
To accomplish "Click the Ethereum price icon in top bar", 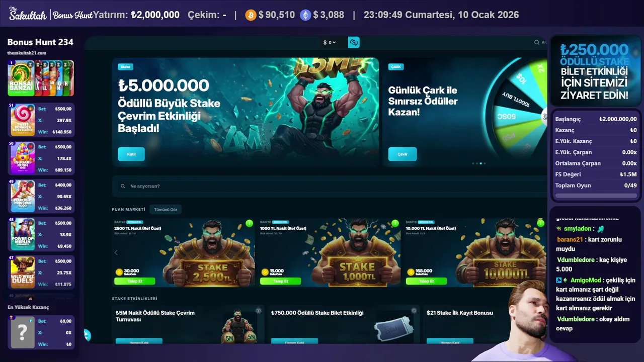I will pos(305,15).
